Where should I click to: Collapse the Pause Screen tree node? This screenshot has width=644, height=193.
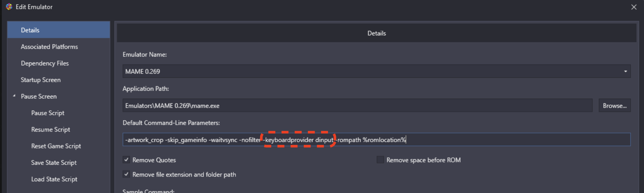[x=14, y=96]
